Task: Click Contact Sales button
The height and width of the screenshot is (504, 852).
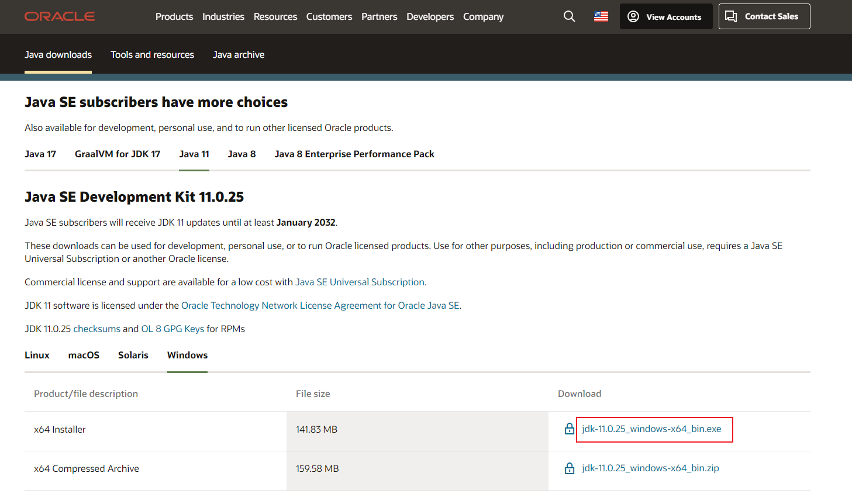Action: (764, 16)
